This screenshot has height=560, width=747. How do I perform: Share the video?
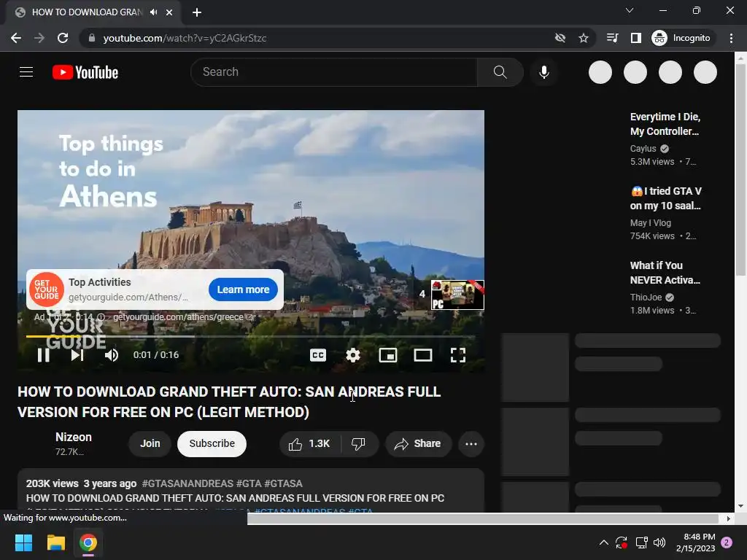point(418,444)
